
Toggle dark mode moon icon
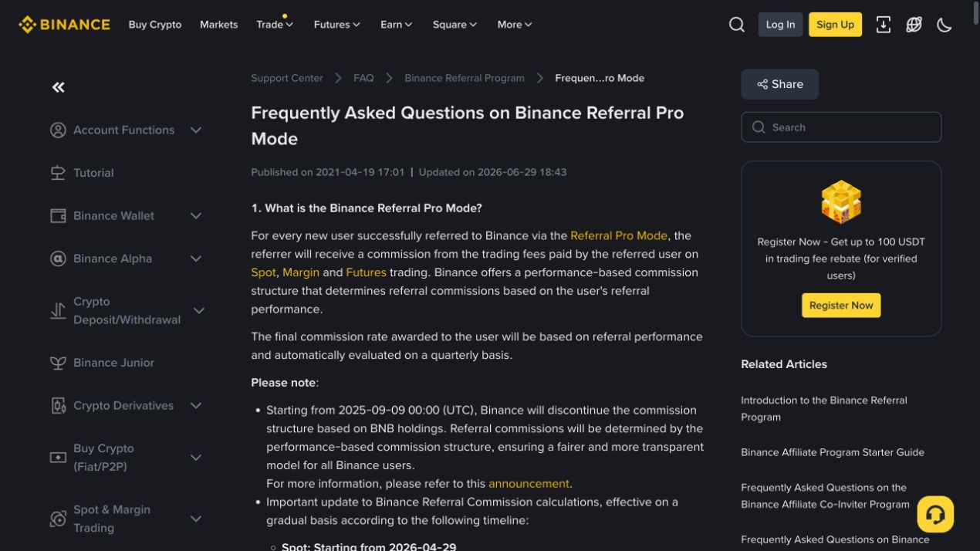945,25
